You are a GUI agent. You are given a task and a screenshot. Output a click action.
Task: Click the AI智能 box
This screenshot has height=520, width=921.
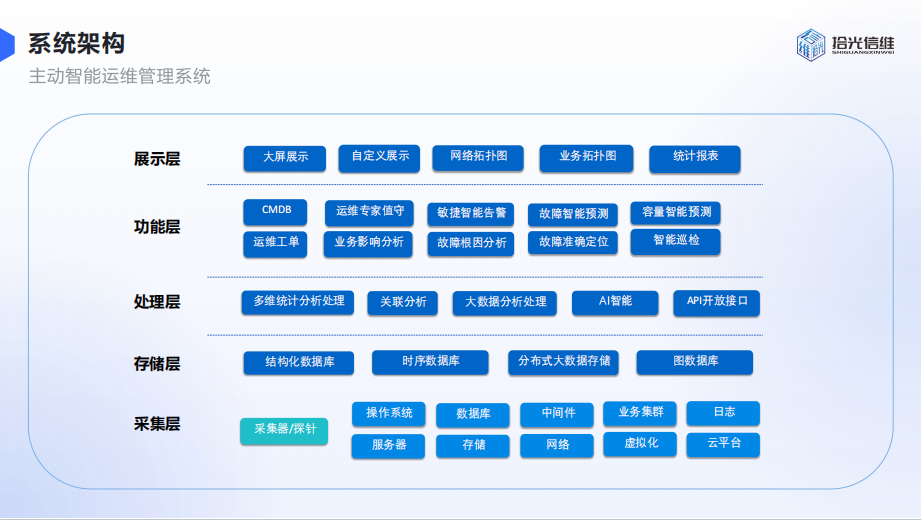click(616, 302)
